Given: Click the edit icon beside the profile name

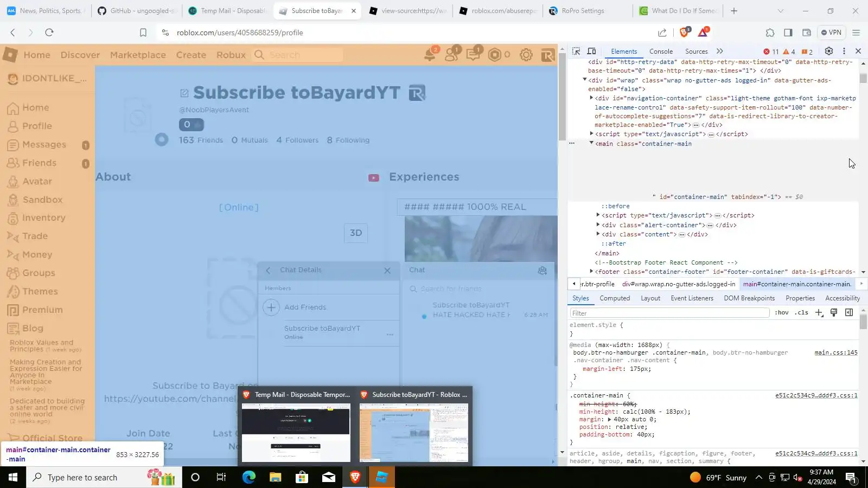Looking at the screenshot, I should (184, 93).
